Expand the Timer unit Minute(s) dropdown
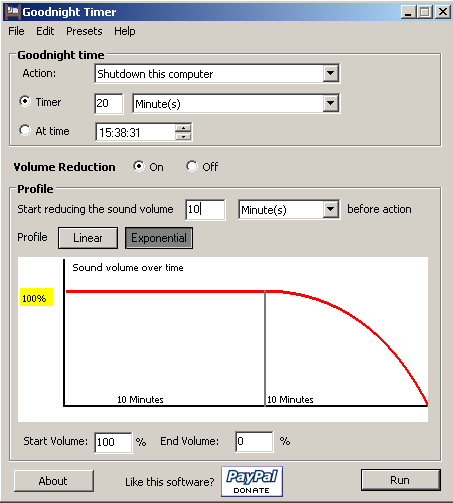The image size is (453, 503). pyautogui.click(x=330, y=103)
